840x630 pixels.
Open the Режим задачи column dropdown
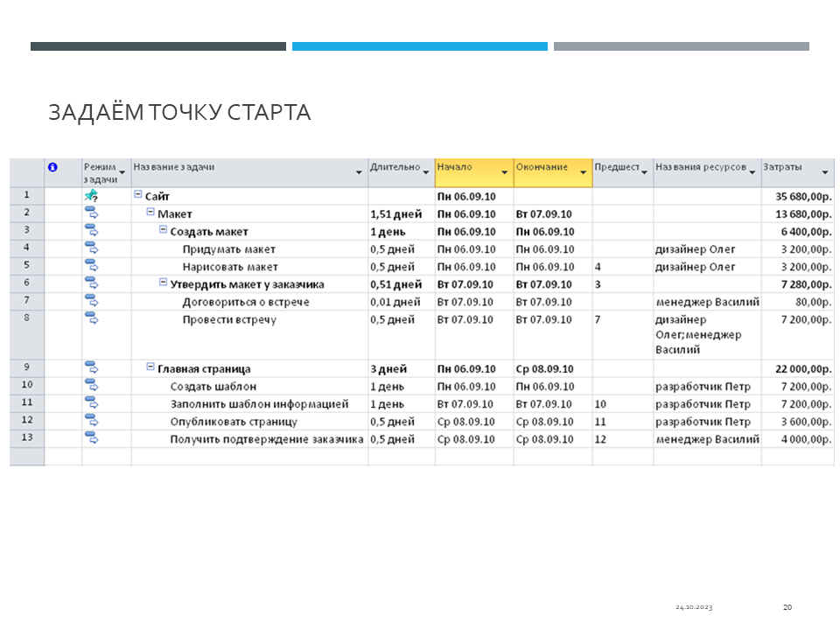click(x=122, y=172)
